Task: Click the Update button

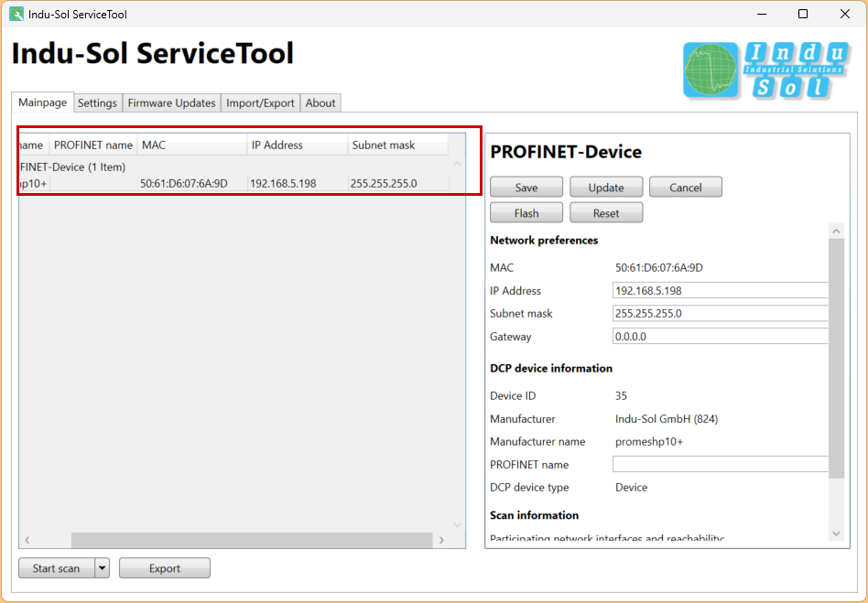Action: click(606, 187)
